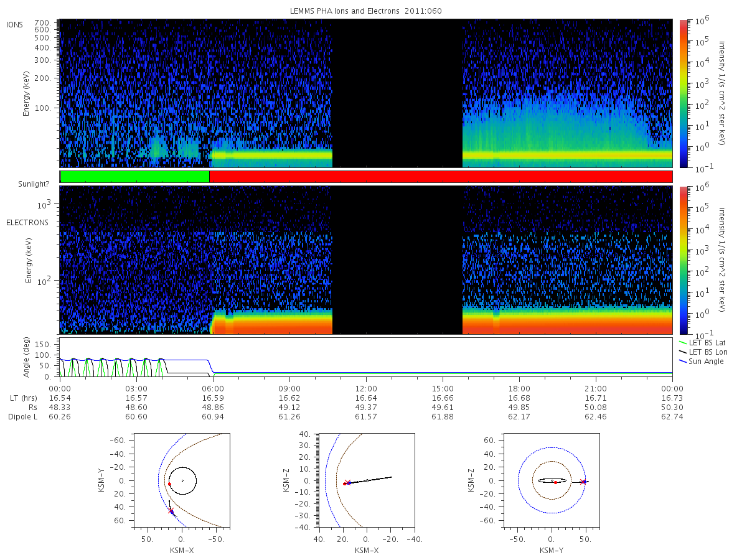Click the black LET BS Lon legend line
The width and height of the screenshot is (747, 560).
tap(684, 352)
